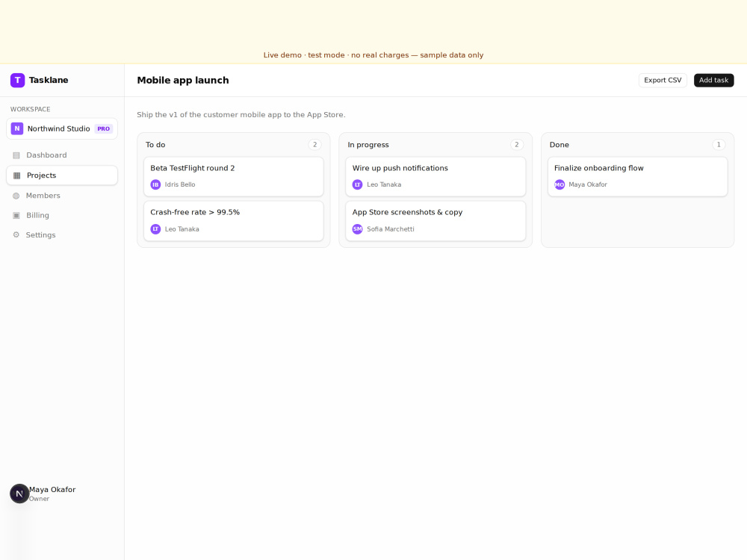This screenshot has width=747, height=560.
Task: Click the Projects grid icon
Action: (16, 175)
